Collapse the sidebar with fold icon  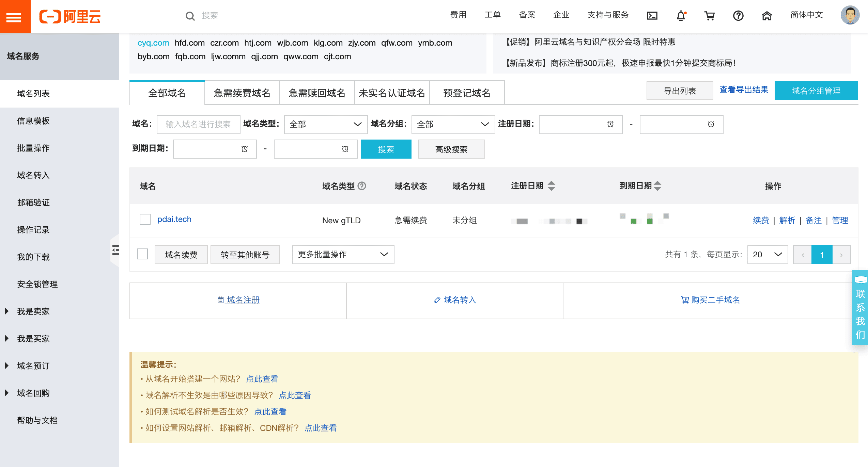pyautogui.click(x=116, y=250)
